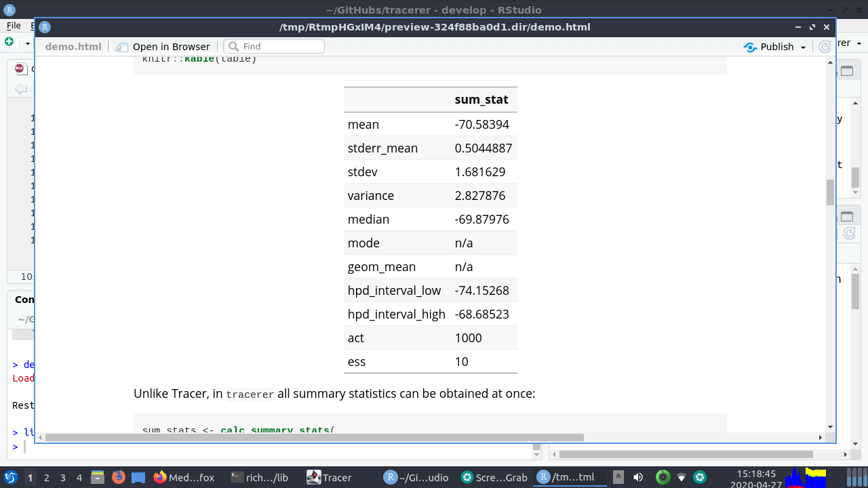The image size is (868, 488).
Task: Click the volume speaker icon in the system tray
Action: 638,477
